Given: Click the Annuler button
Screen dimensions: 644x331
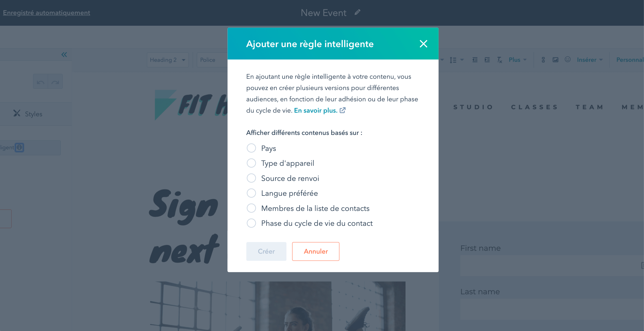Looking at the screenshot, I should [316, 251].
